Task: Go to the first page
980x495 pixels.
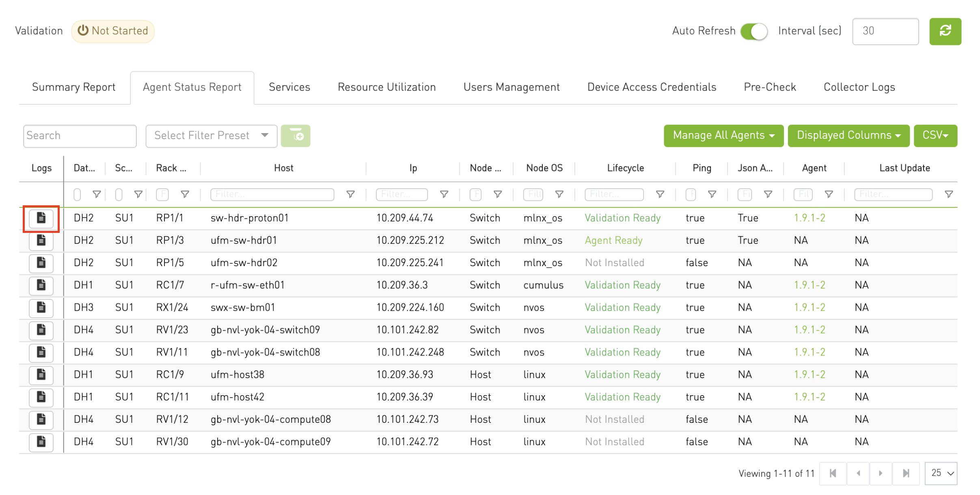Action: click(x=833, y=473)
